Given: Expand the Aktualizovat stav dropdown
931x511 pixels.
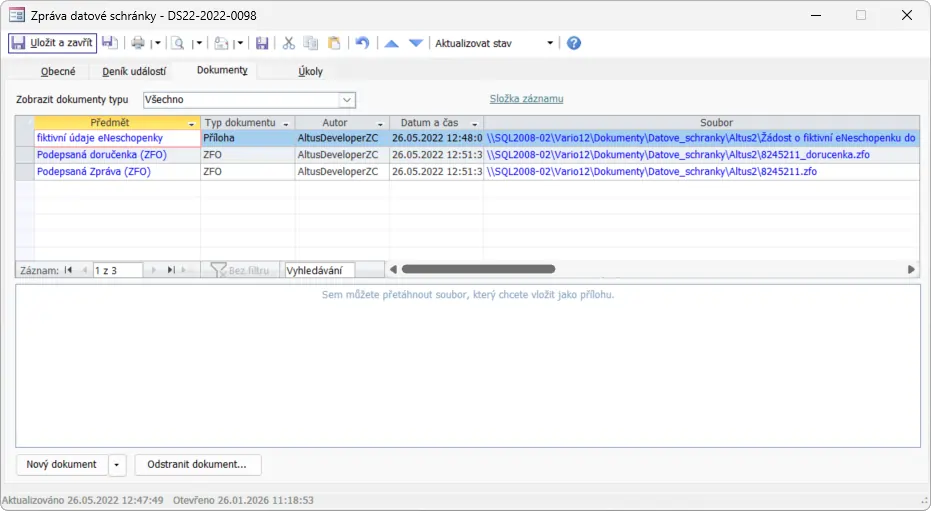Looking at the screenshot, I should click(550, 43).
